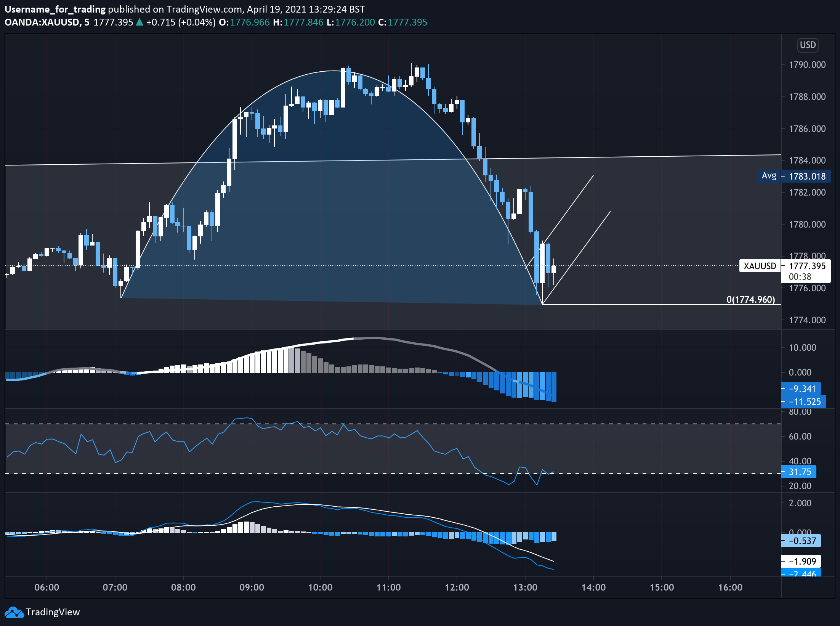The height and width of the screenshot is (626, 840).
Task: Click the 60.00 RSI axis label
Action: pos(800,437)
